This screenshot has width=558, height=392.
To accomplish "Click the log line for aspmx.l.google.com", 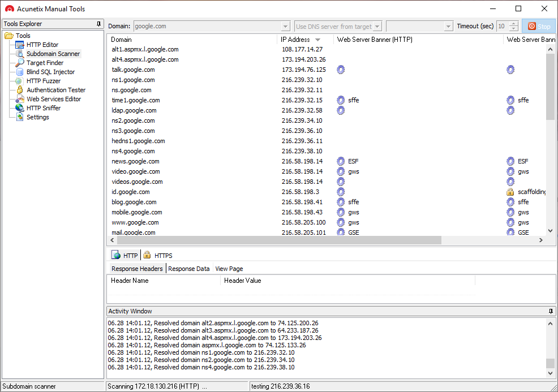I will point(207,345).
